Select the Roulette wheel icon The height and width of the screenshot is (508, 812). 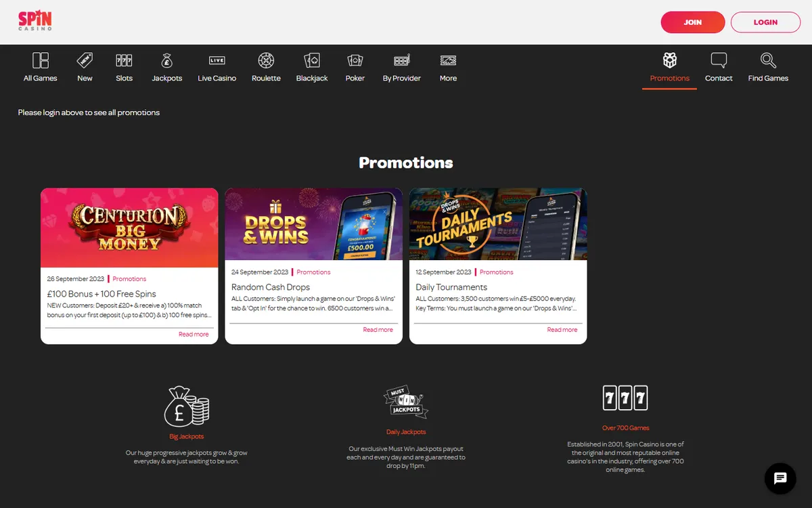tap(267, 60)
